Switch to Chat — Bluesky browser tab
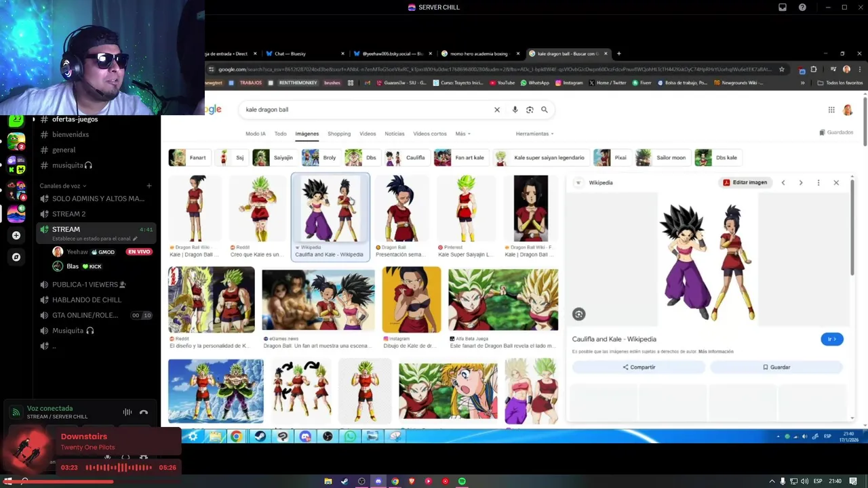 click(306, 54)
